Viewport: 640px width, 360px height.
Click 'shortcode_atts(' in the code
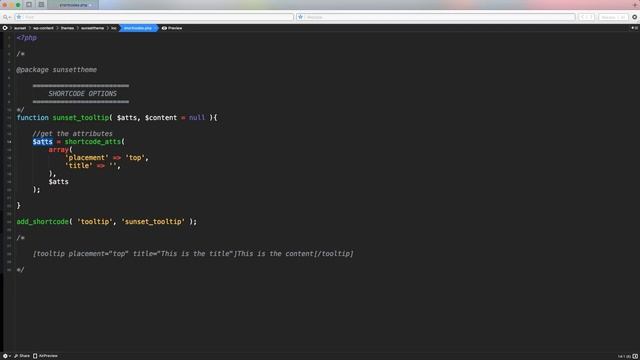coord(95,142)
